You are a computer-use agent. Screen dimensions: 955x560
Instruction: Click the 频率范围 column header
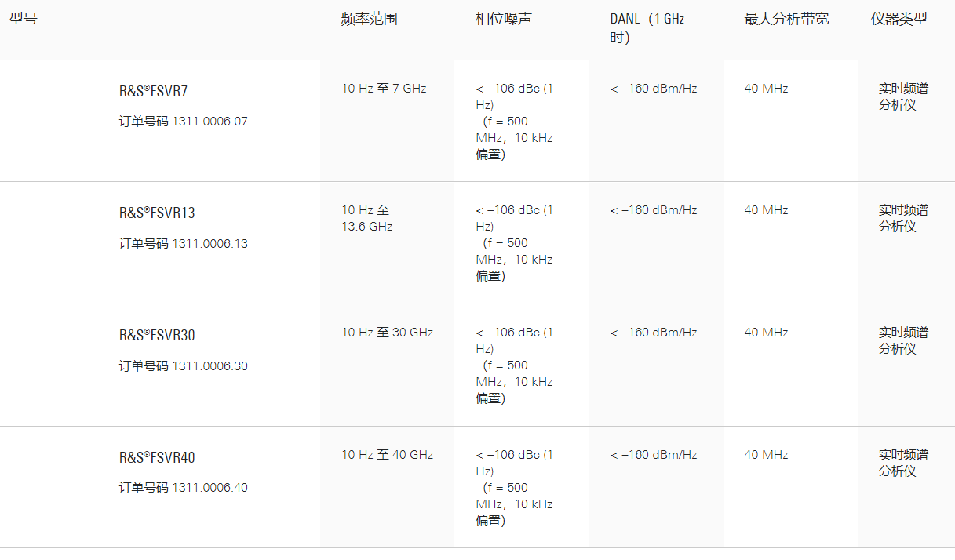tap(369, 19)
